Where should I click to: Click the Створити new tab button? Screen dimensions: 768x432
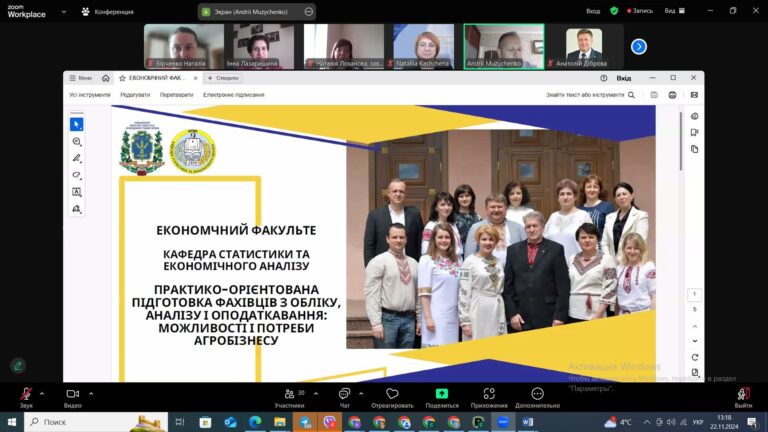click(x=223, y=78)
